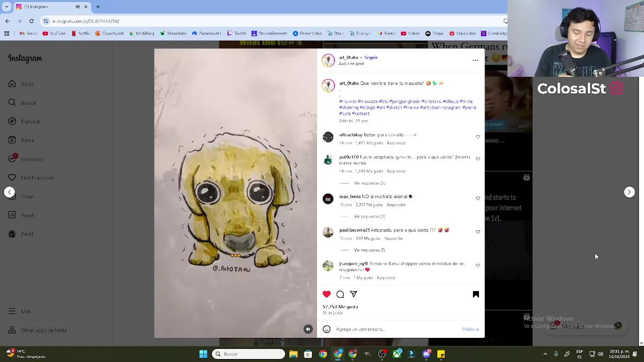Viewport: 644px width, 362px height.
Task: Open Mensajes in Instagram sidebar
Action: (x=25, y=159)
